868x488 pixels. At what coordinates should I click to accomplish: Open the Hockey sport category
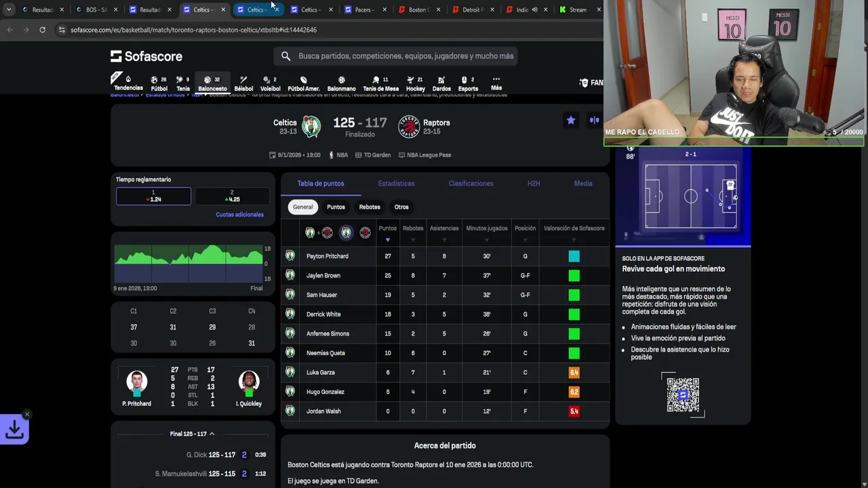click(x=416, y=83)
